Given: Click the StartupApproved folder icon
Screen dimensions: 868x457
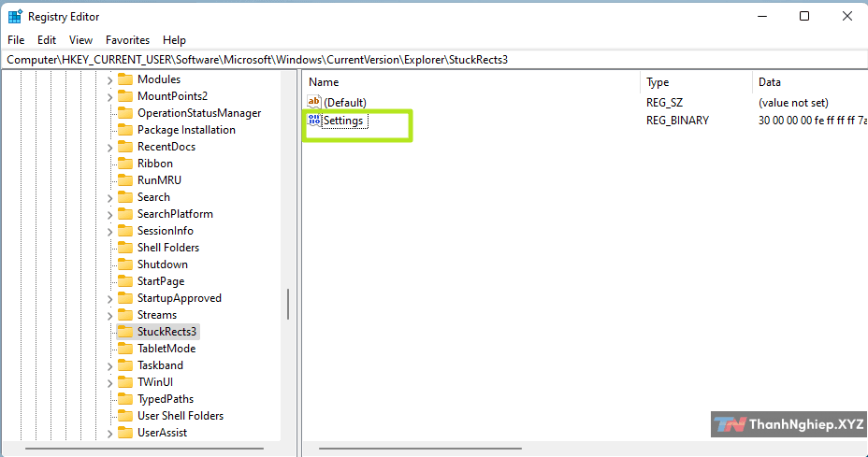Looking at the screenshot, I should click(x=125, y=298).
